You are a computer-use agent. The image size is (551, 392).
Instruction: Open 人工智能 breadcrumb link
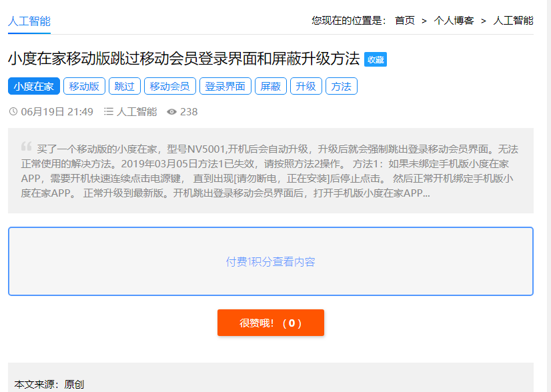click(x=513, y=21)
